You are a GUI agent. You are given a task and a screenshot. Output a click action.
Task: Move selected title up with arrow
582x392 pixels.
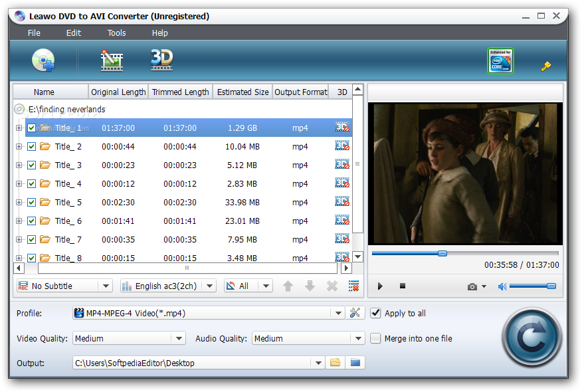click(x=288, y=286)
